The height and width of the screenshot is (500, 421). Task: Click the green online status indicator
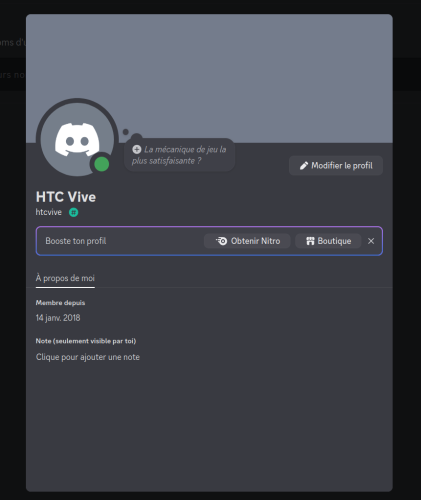tap(102, 164)
